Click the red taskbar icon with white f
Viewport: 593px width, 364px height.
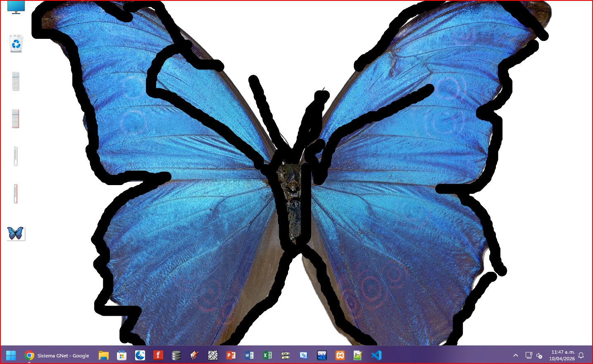[x=158, y=355]
